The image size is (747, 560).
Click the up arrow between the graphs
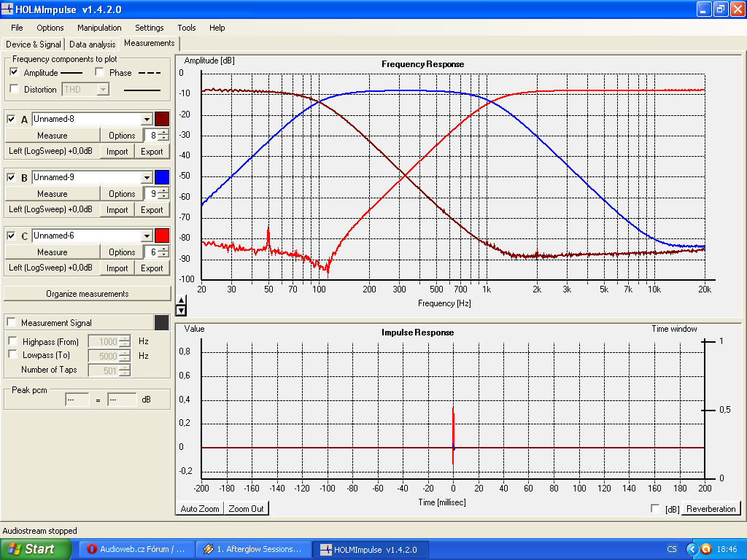[181, 300]
